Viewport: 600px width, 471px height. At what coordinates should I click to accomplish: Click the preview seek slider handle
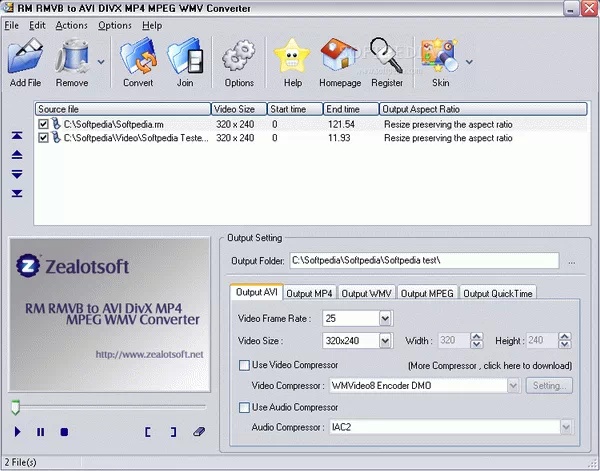tap(15, 407)
